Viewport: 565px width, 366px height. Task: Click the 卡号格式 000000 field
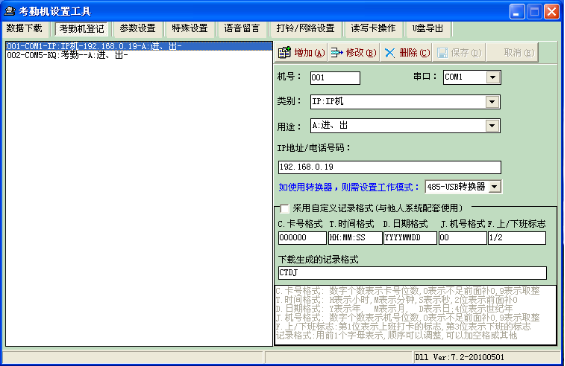point(302,238)
